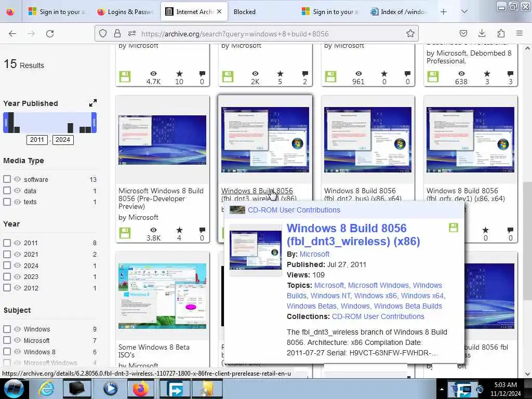The height and width of the screenshot is (399, 532).
Task: Adjust right handle of year range slider
Action: coord(94,123)
